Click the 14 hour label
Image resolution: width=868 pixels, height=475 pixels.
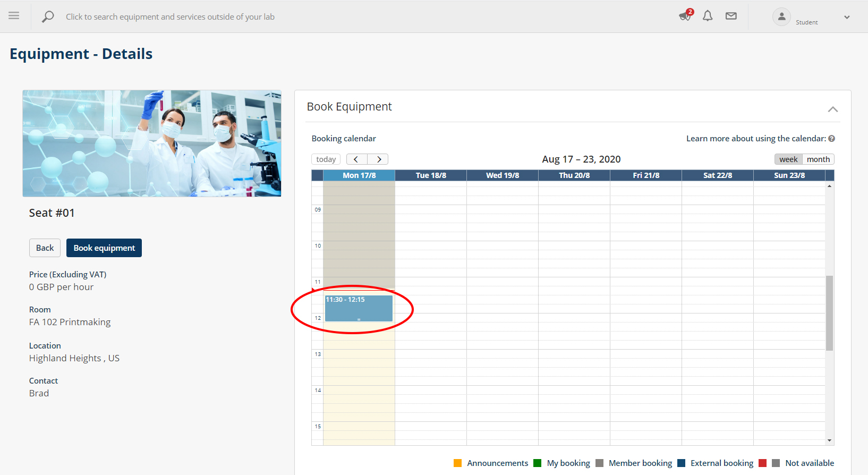coord(318,390)
